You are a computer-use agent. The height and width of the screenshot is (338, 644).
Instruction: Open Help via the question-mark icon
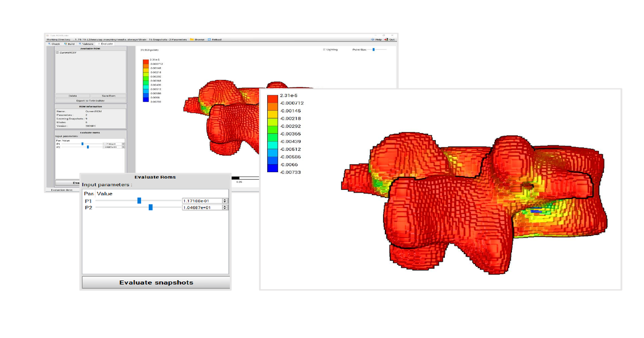point(372,39)
